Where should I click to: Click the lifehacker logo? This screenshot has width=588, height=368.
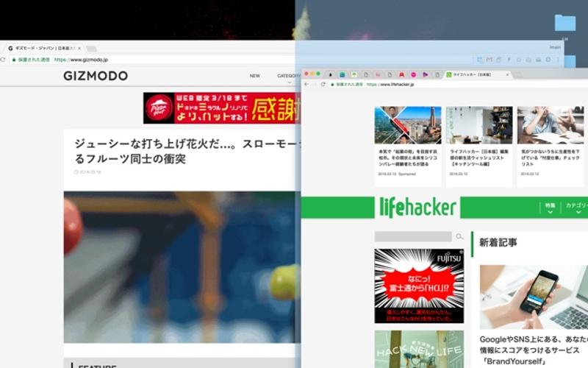click(x=417, y=208)
